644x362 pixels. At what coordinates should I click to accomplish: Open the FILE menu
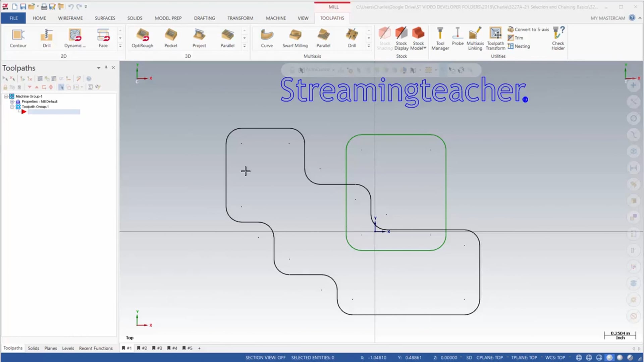click(x=13, y=18)
